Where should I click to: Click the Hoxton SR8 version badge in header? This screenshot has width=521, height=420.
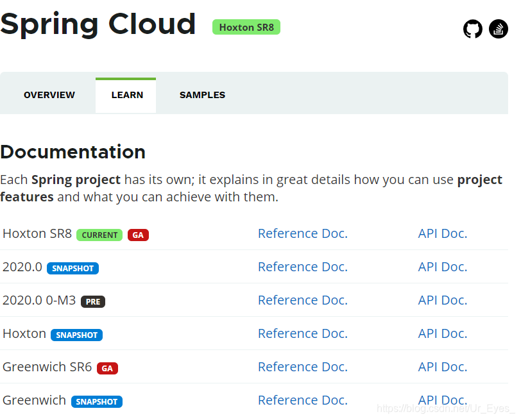click(x=246, y=27)
